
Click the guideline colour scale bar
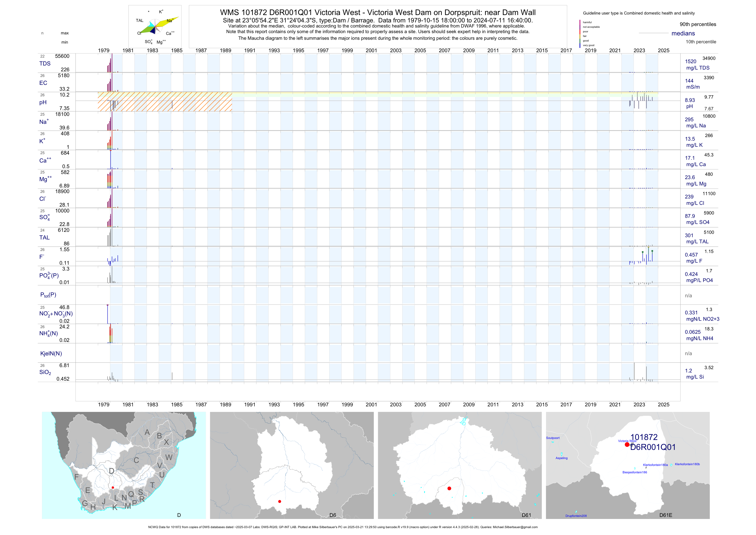580,34
